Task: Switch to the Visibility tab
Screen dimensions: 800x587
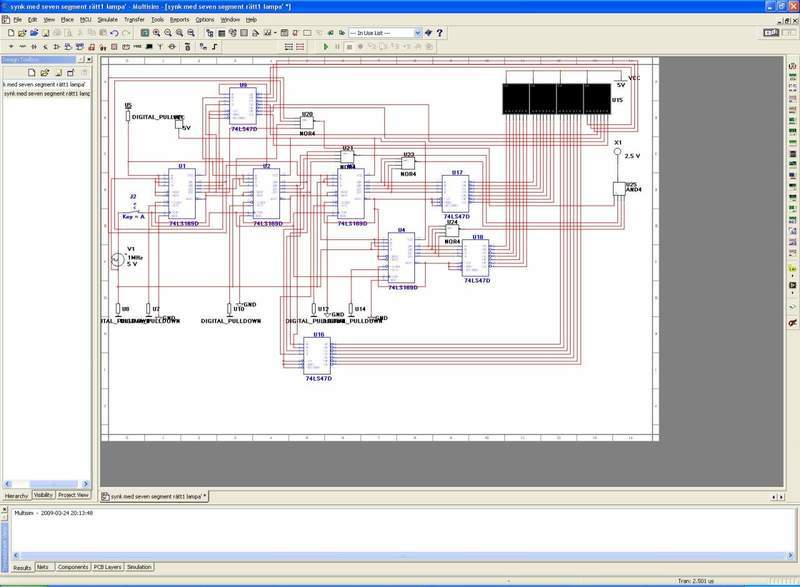Action: 43,495
